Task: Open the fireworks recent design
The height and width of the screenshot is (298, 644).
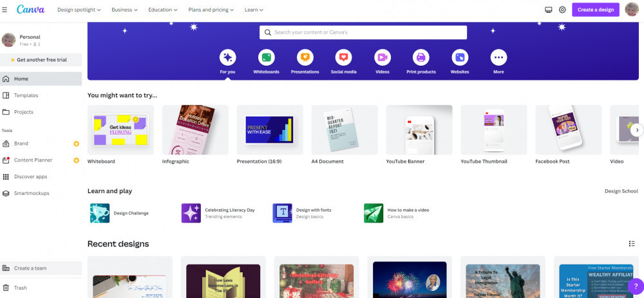Action: (x=410, y=277)
